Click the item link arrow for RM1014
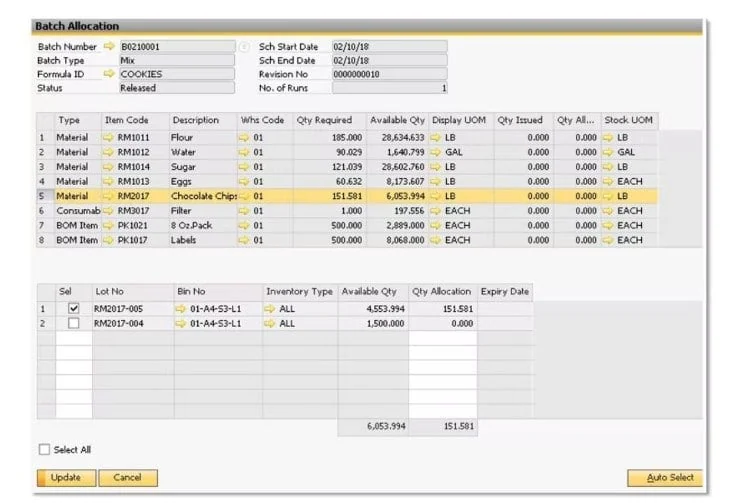The height and width of the screenshot is (503, 736). (x=108, y=167)
